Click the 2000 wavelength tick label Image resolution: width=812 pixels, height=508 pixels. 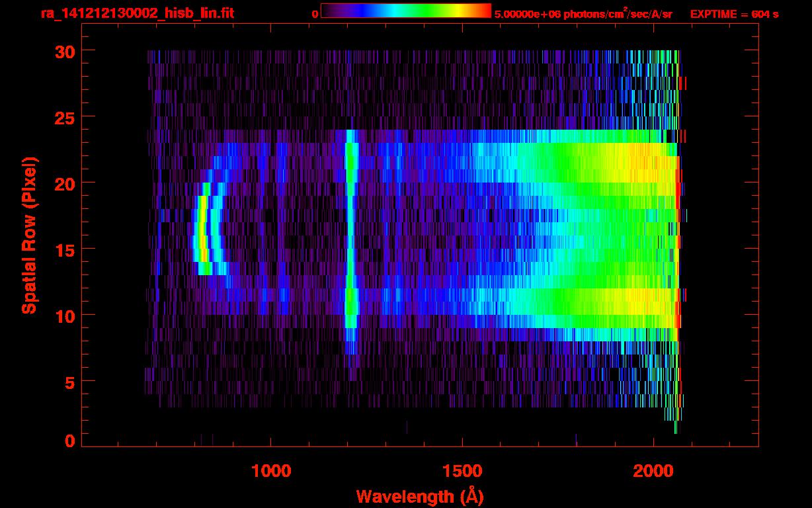pyautogui.click(x=653, y=470)
